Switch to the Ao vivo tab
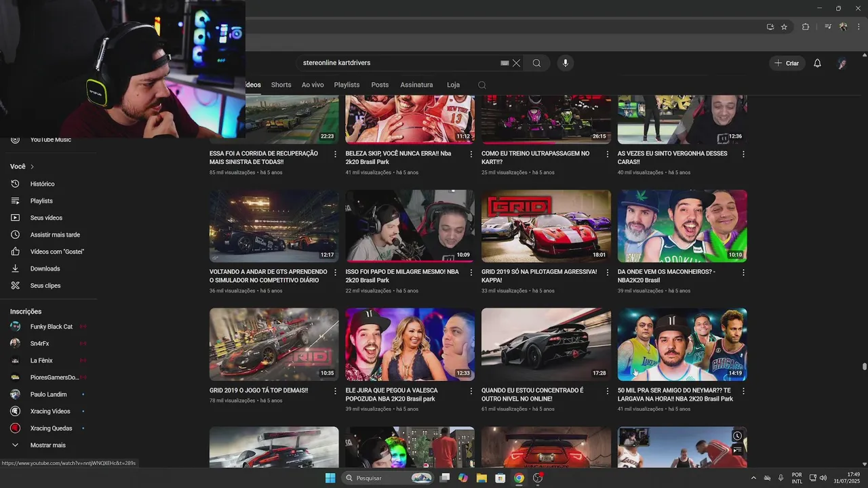Image resolution: width=868 pixels, height=488 pixels. click(x=313, y=85)
